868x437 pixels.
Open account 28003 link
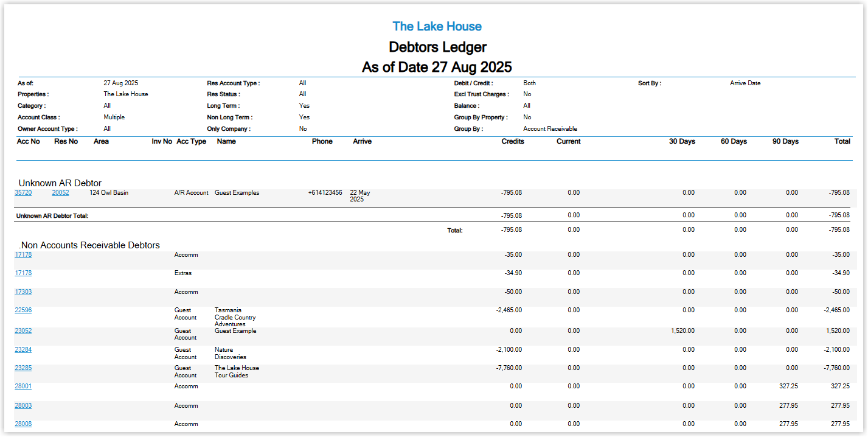(x=23, y=406)
